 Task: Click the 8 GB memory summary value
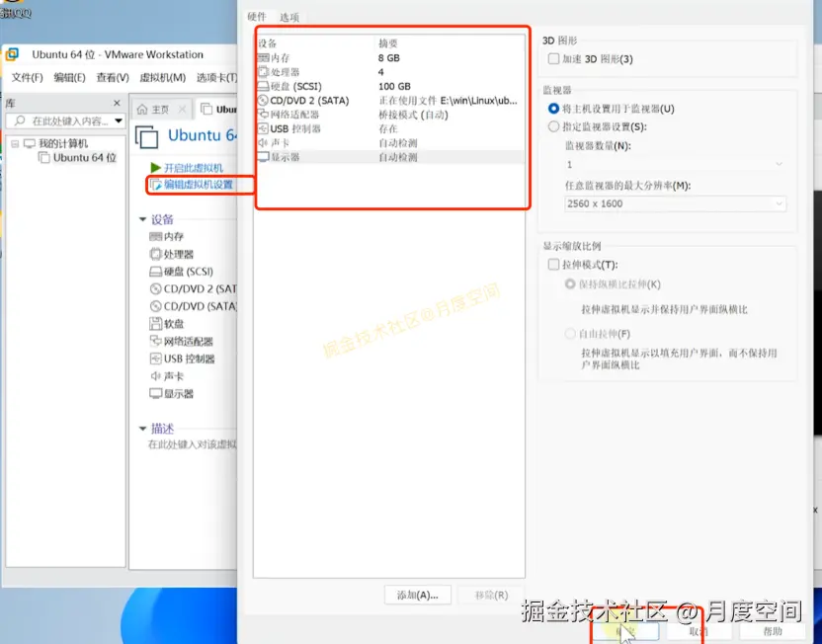pyautogui.click(x=389, y=58)
